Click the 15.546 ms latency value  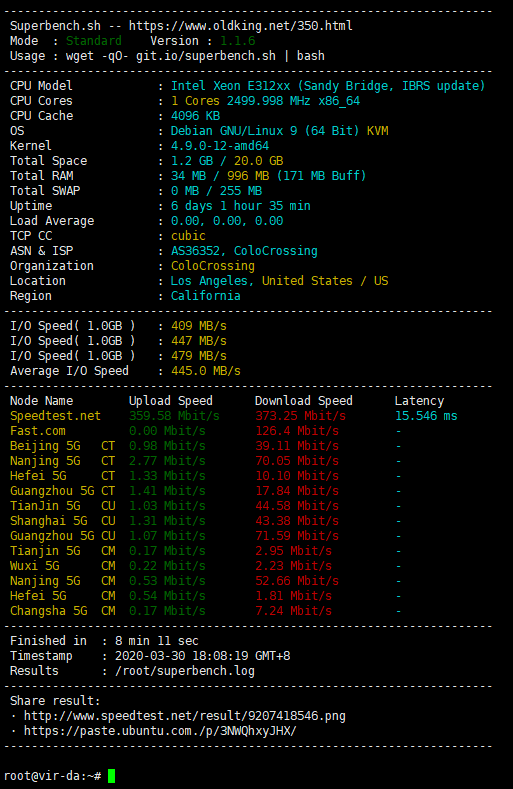pyautogui.click(x=426, y=416)
